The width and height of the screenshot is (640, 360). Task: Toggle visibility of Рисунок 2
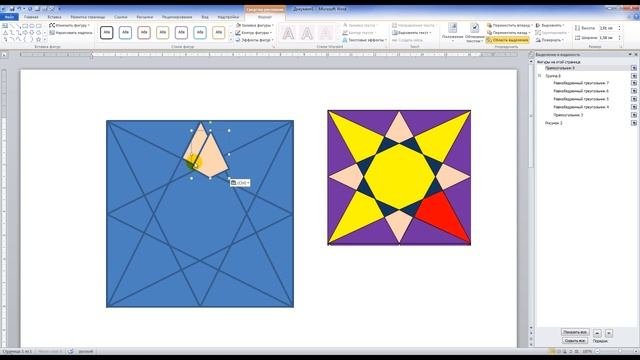click(634, 123)
